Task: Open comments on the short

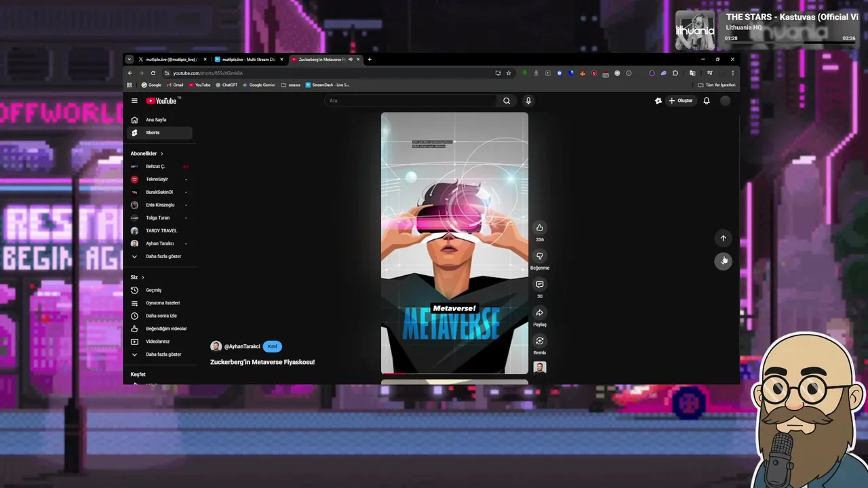Action: (540, 284)
